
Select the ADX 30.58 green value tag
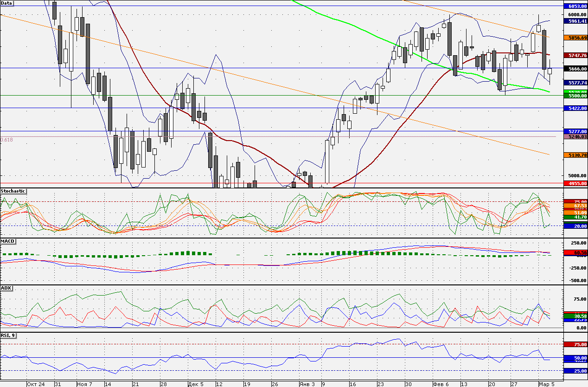[575, 316]
